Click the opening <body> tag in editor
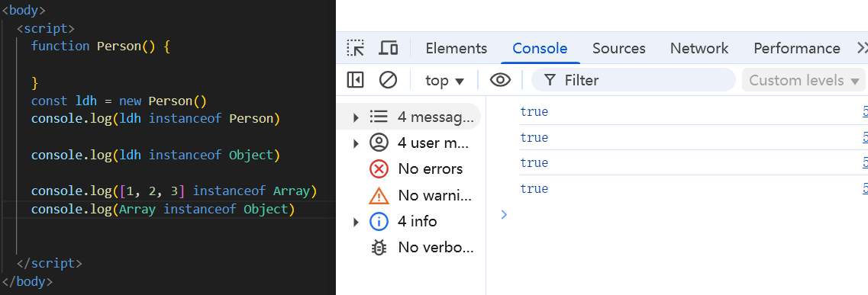 (x=24, y=10)
